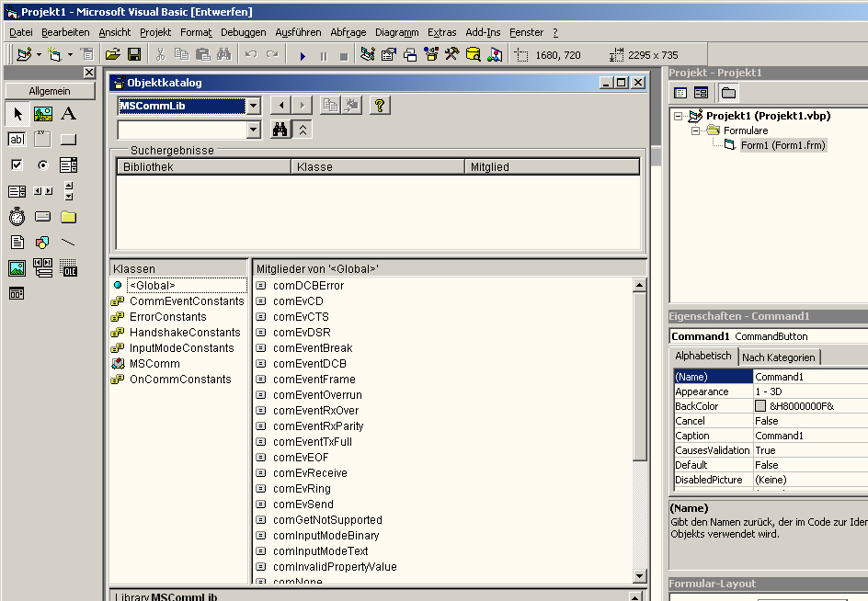Click the Bibliothek column header
This screenshot has width=868, height=601.
click(204, 166)
